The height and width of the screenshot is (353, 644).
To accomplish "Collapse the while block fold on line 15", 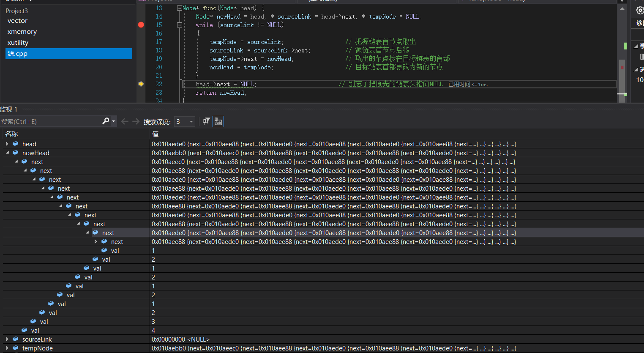I will [180, 25].
